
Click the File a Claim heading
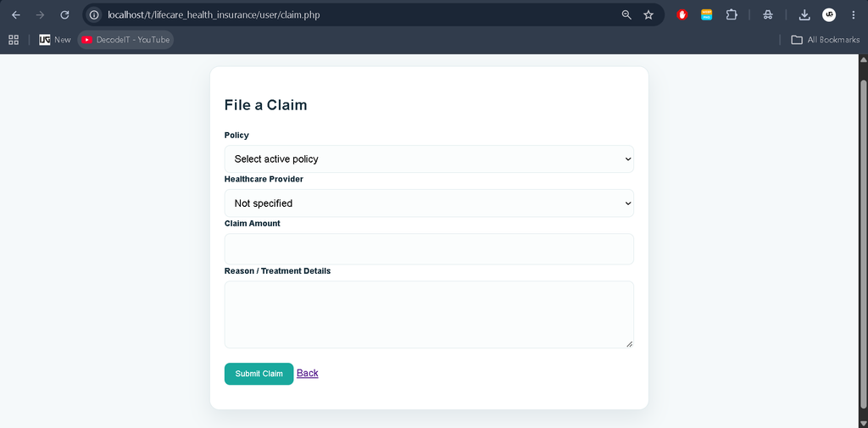click(265, 104)
